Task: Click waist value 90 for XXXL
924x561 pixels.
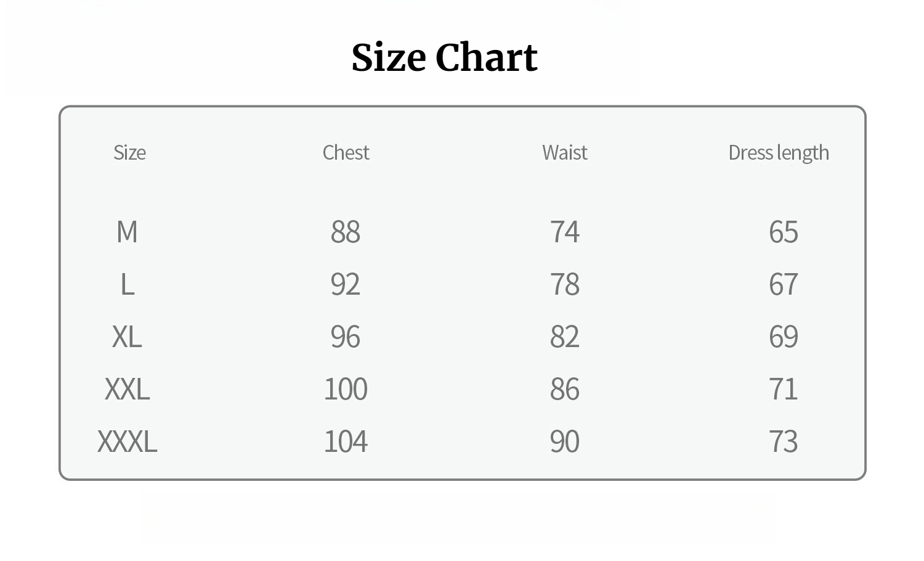Action: 565,441
